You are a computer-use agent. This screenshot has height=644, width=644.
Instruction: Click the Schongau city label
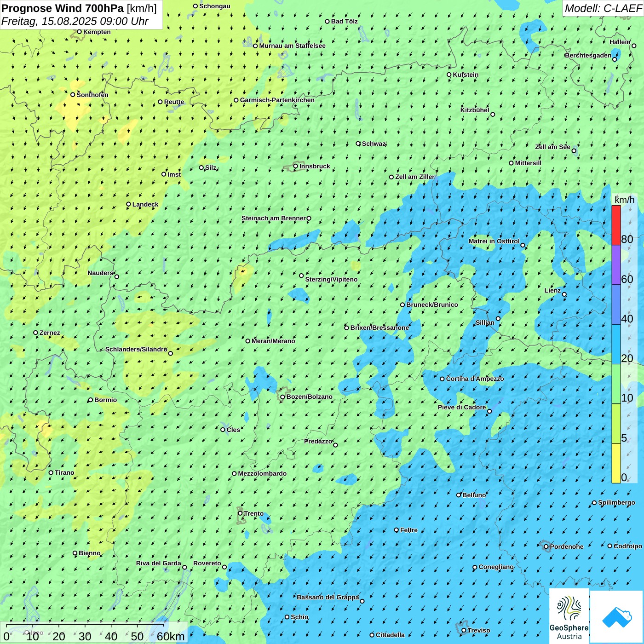point(215,6)
